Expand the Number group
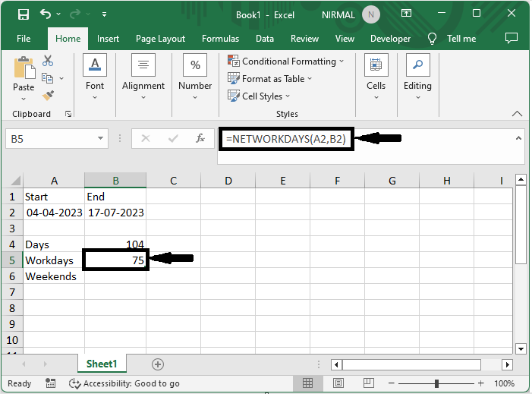The image size is (532, 394). click(x=195, y=77)
